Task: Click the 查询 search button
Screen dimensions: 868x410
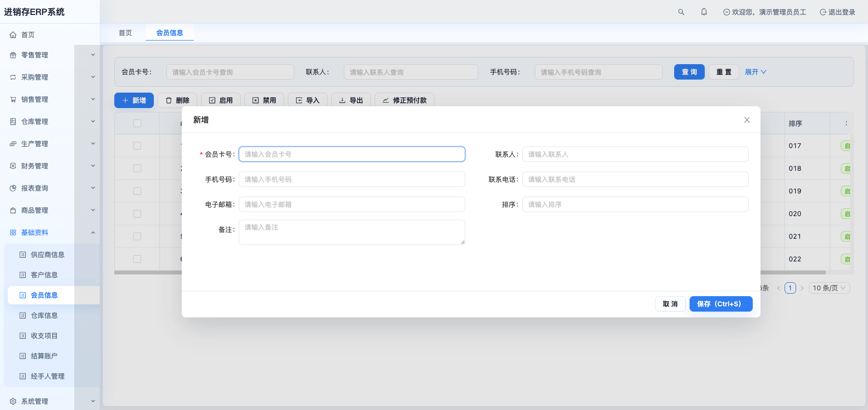Action: click(x=690, y=72)
